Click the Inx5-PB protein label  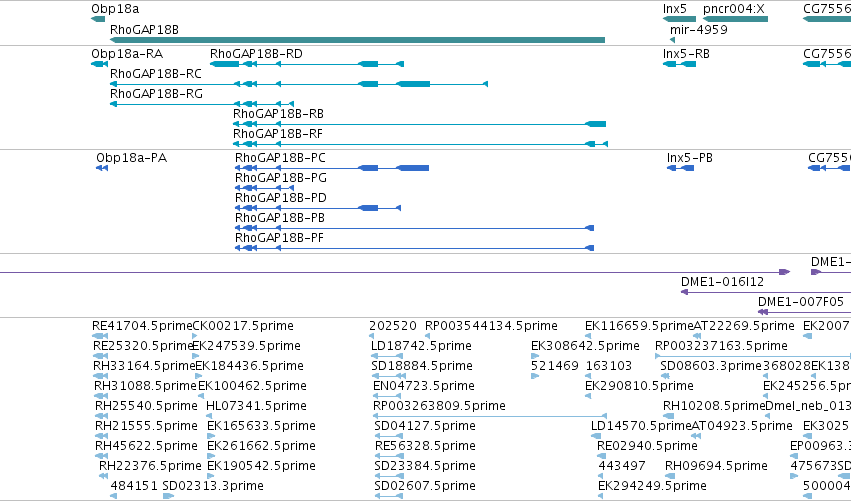click(689, 158)
